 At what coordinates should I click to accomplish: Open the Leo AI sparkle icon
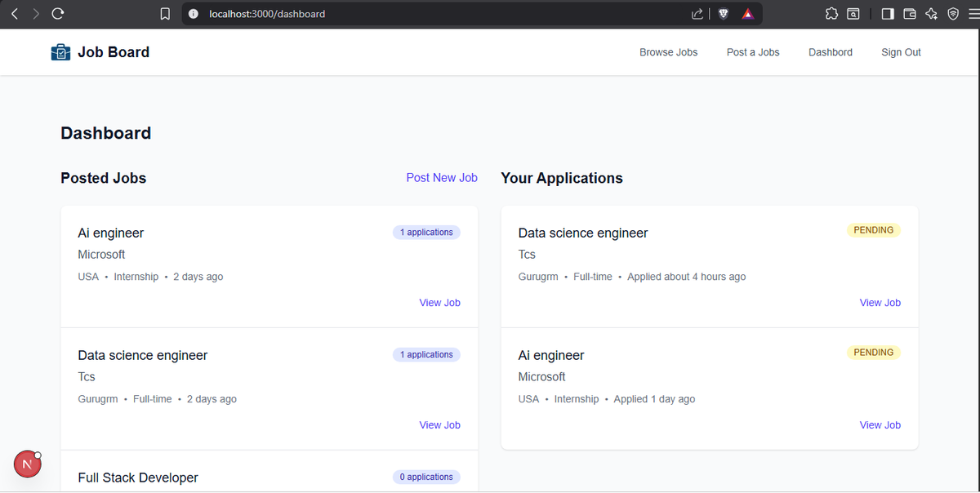point(931,14)
